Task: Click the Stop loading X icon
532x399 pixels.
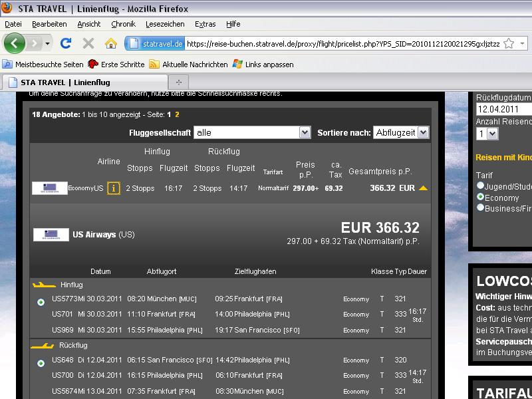Action: 88,43
